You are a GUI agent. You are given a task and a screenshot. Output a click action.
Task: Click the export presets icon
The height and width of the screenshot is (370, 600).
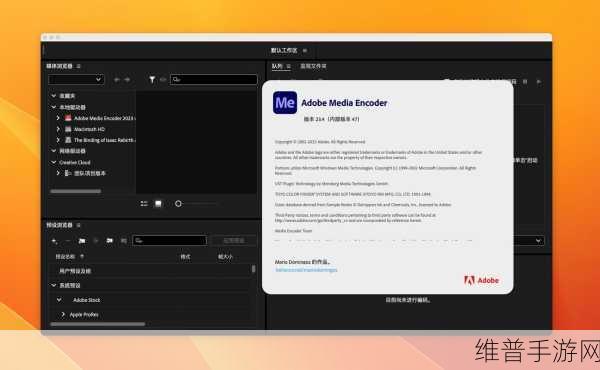click(124, 241)
